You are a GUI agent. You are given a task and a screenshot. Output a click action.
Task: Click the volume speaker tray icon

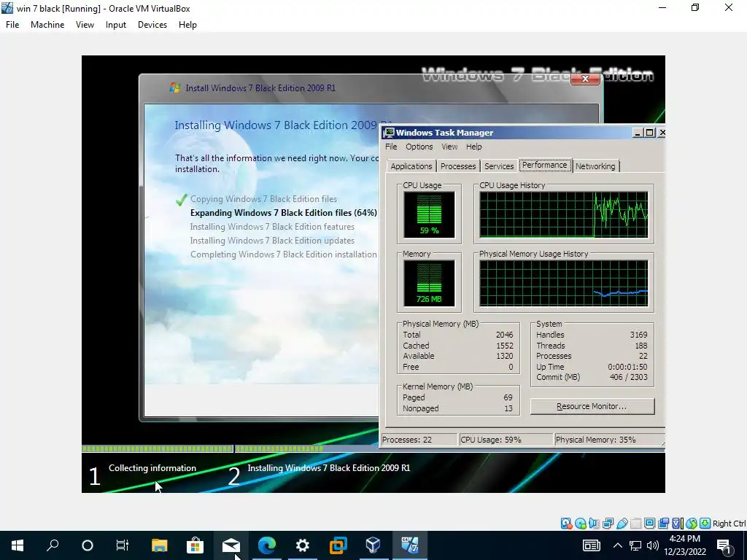[x=653, y=545]
